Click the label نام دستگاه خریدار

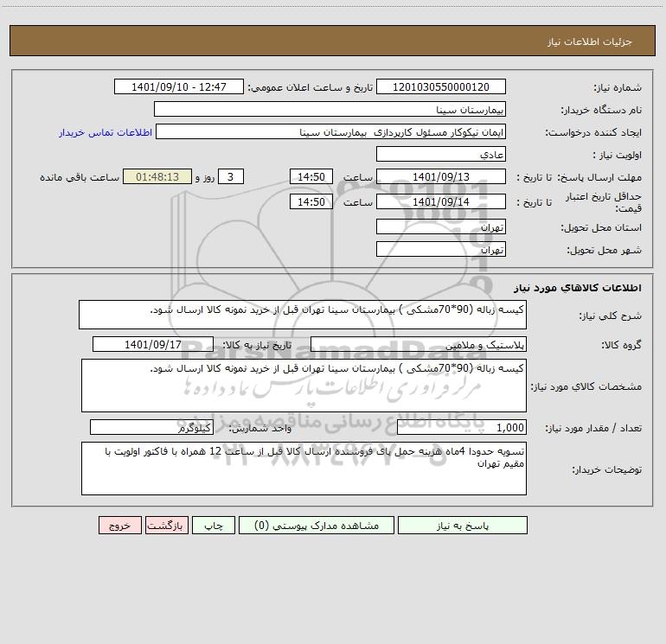point(601,110)
